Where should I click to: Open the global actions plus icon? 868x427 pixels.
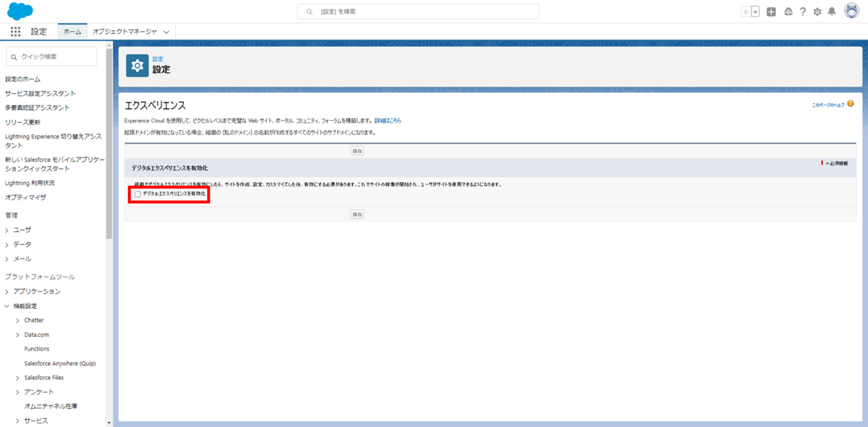[x=772, y=12]
